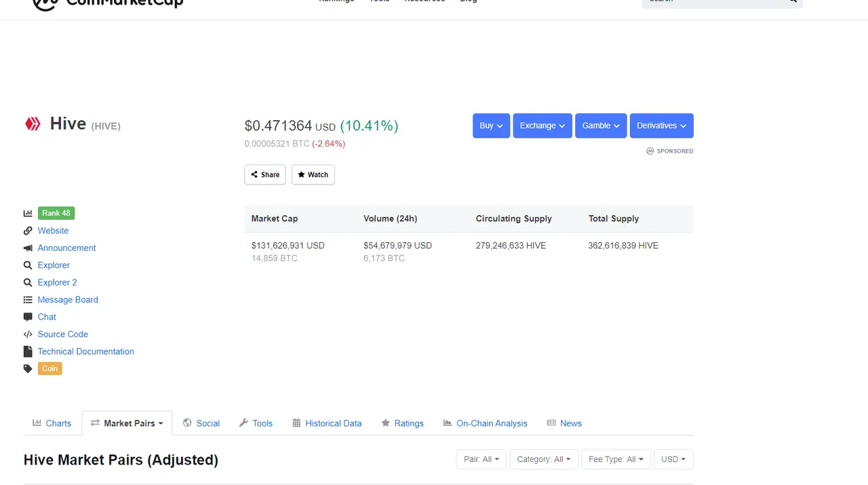This screenshot has height=485, width=868.
Task: Click the $131,626,931 USD market cap value
Action: tap(288, 246)
